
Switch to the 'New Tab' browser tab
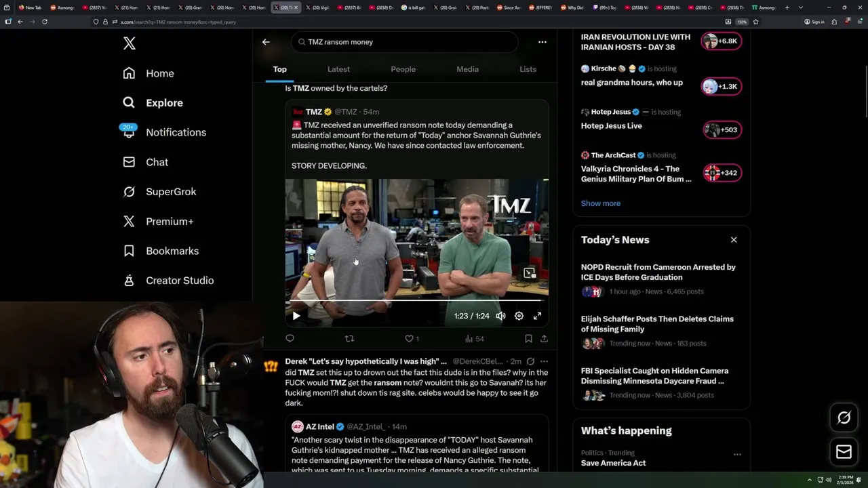pyautogui.click(x=30, y=7)
